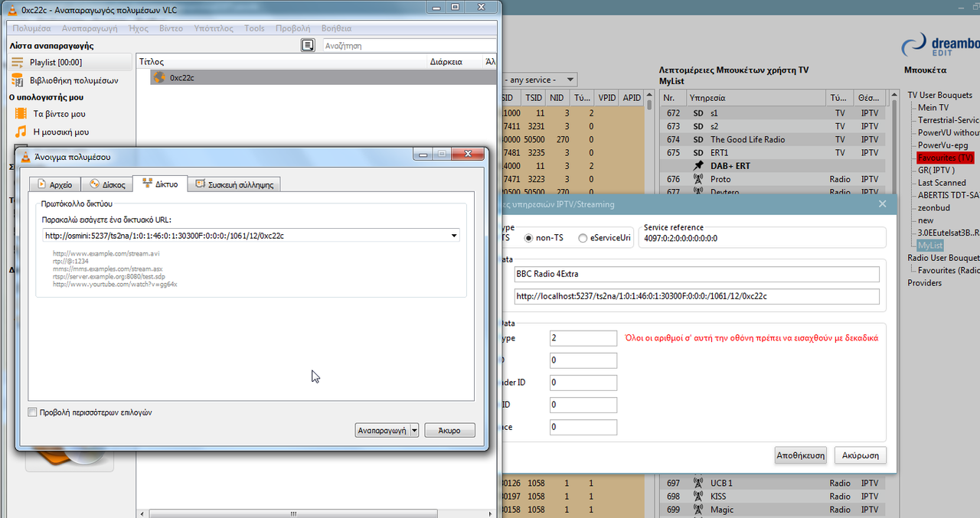Viewport: 980px width, 518px height.
Task: Sort services by Nr. column header
Action: click(672, 98)
